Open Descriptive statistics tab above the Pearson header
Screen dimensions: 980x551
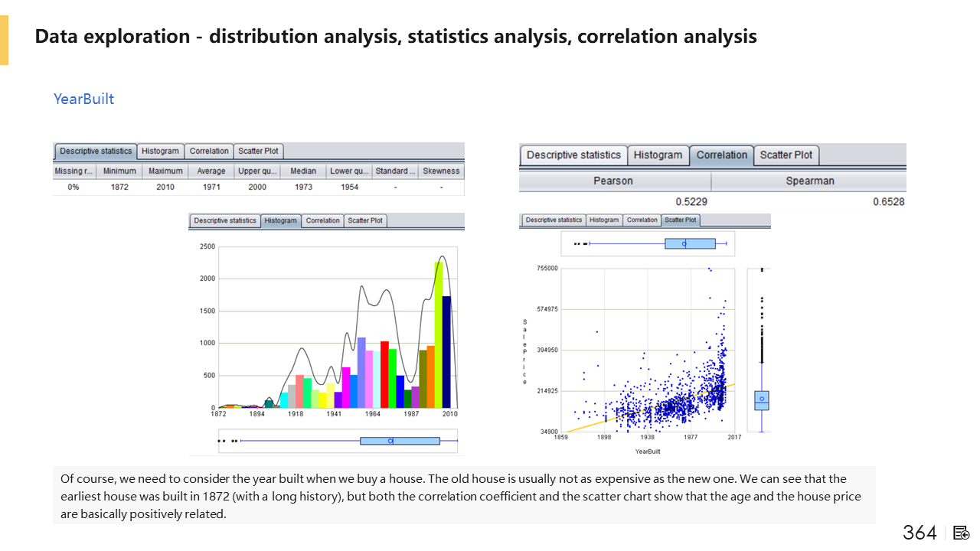pos(573,155)
